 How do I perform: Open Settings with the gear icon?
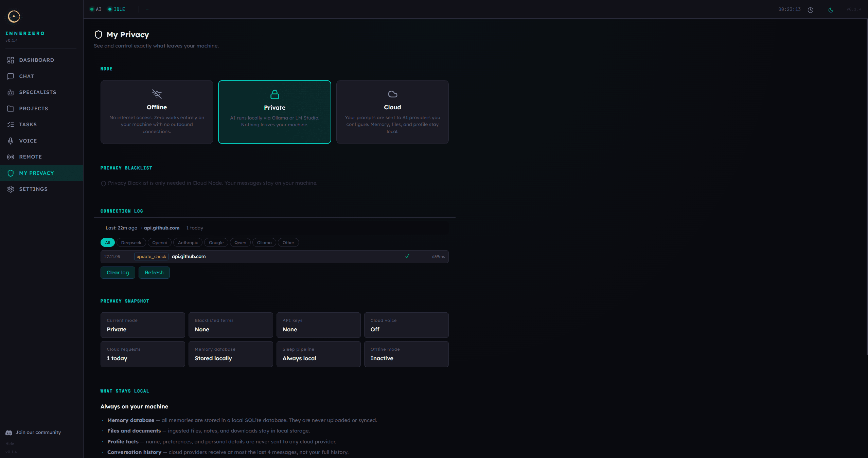[11, 189]
